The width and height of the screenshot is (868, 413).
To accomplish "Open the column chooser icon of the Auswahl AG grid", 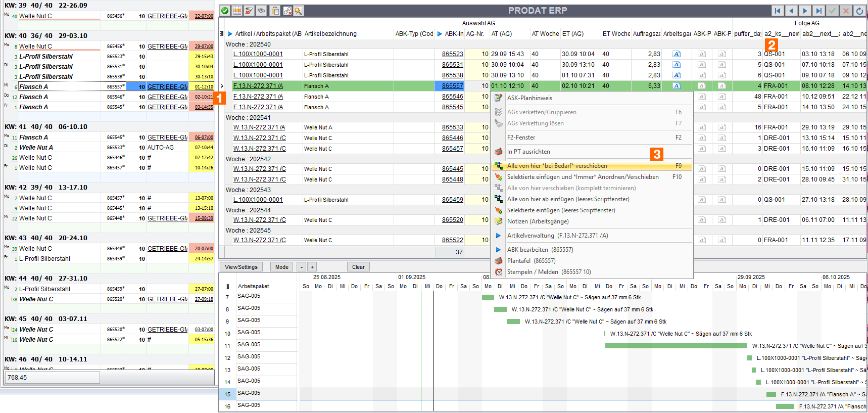I will (x=222, y=34).
